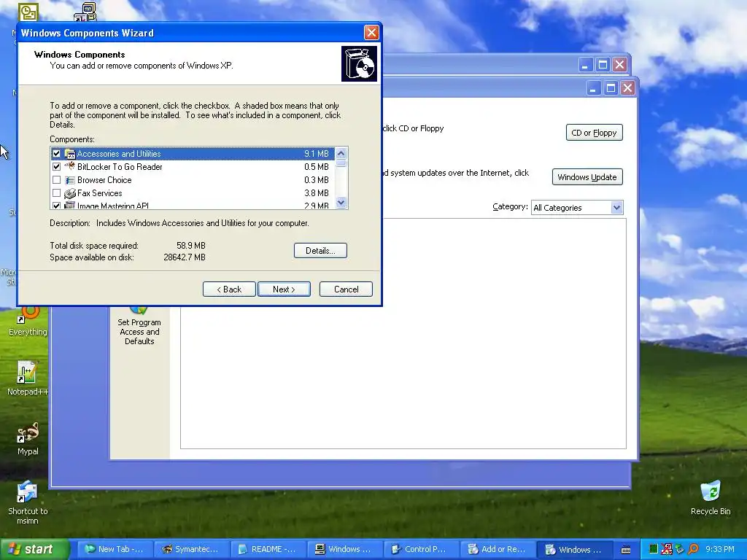Click the green square system tray icon
The width and height of the screenshot is (747, 560).
[653, 549]
